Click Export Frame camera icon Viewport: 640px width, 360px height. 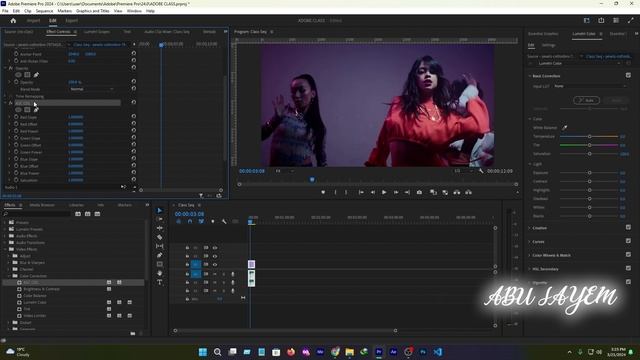tap(419, 192)
